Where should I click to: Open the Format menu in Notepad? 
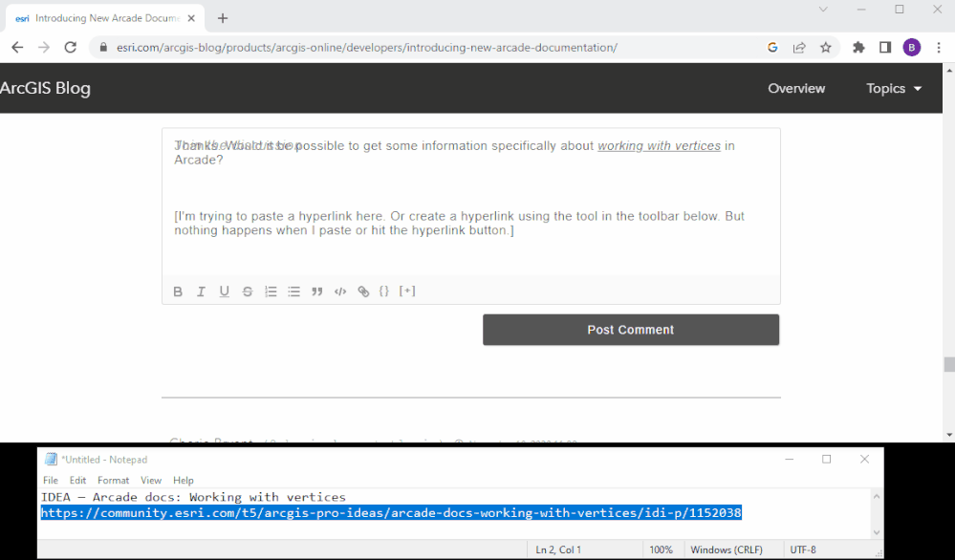(113, 480)
